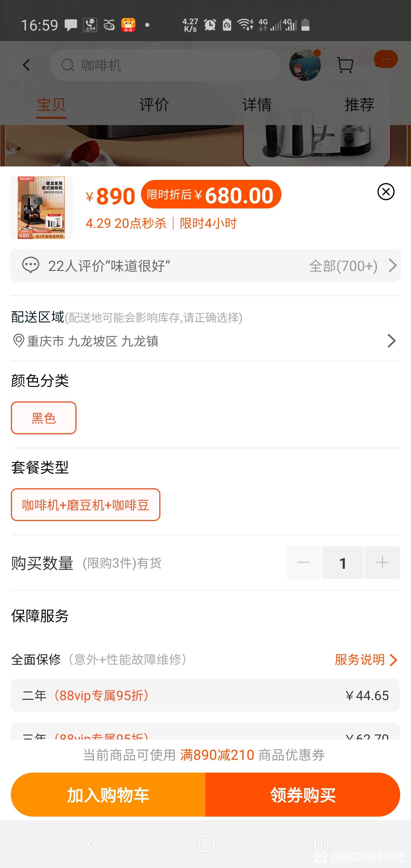Decrease quantity with minus button
This screenshot has height=868, width=411.
click(x=303, y=562)
